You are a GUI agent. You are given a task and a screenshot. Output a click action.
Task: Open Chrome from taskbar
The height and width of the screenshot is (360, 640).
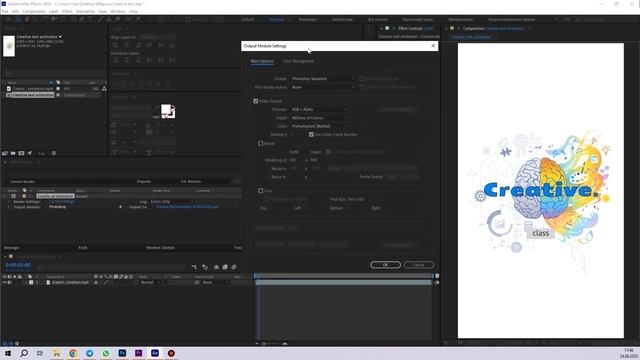tap(73, 353)
